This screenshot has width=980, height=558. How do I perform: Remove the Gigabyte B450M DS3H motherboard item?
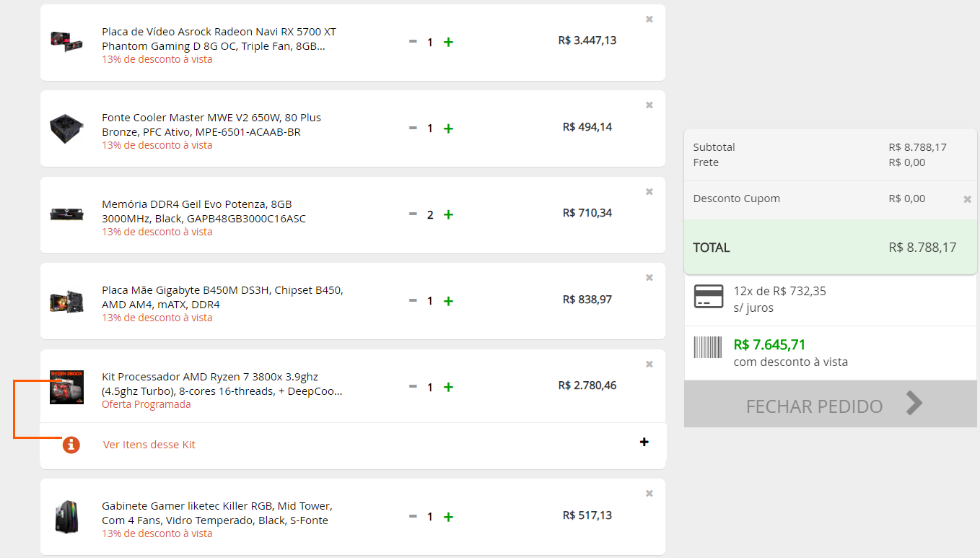(649, 277)
